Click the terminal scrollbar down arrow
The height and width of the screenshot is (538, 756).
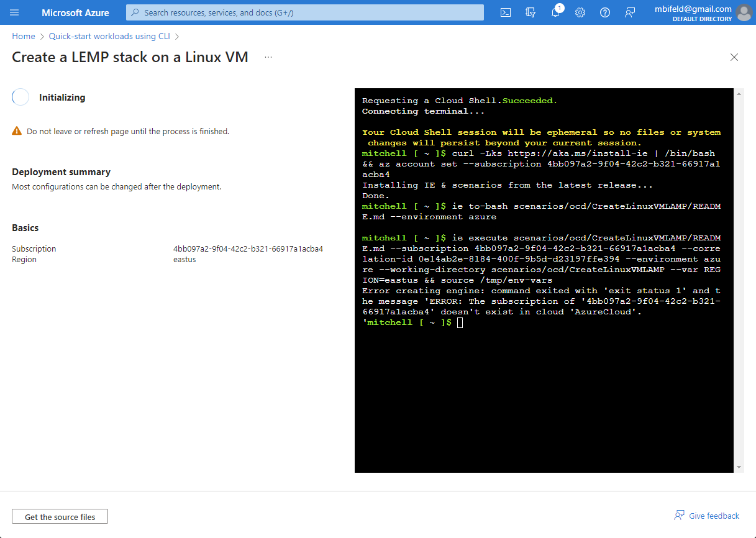click(x=739, y=467)
